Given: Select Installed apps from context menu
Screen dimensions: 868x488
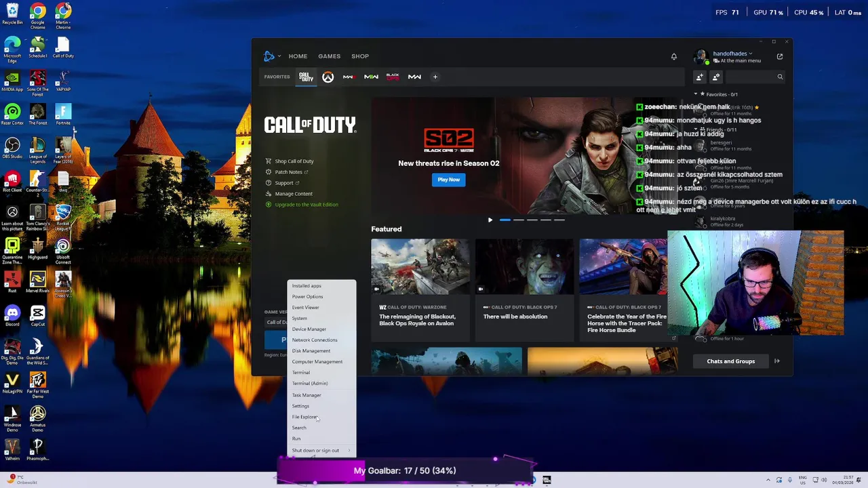Looking at the screenshot, I should 321,286.
